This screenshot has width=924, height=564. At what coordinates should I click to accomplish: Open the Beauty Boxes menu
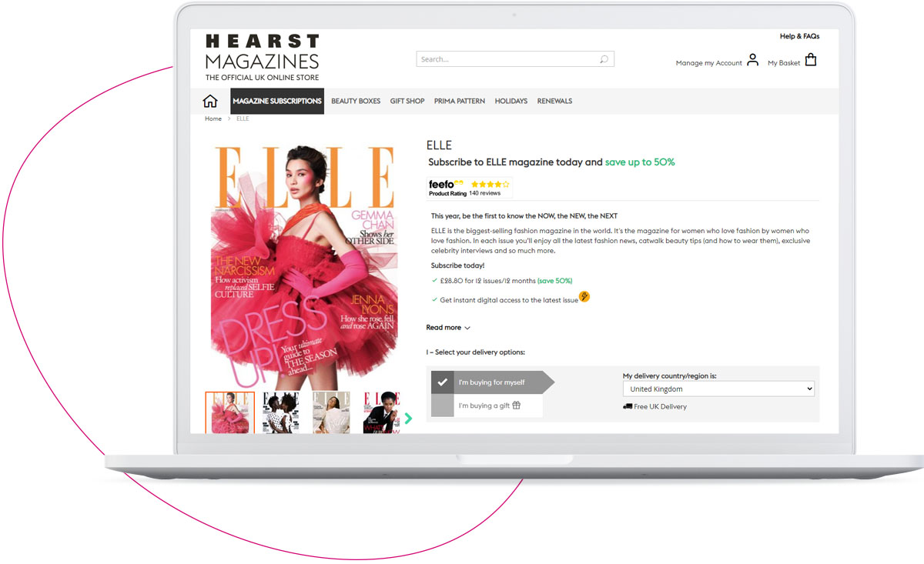click(x=356, y=101)
